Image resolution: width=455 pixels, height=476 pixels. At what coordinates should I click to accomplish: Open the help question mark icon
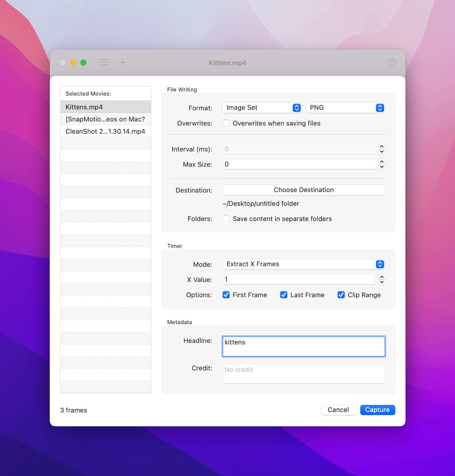click(x=391, y=63)
